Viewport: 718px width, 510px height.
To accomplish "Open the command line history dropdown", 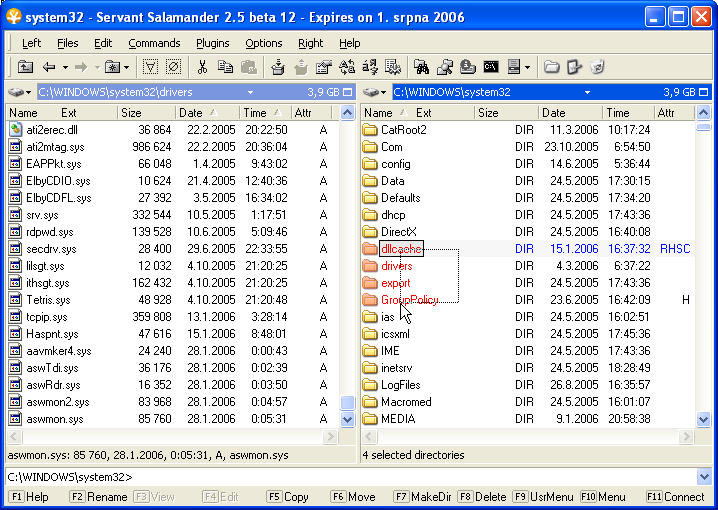I will (x=704, y=477).
